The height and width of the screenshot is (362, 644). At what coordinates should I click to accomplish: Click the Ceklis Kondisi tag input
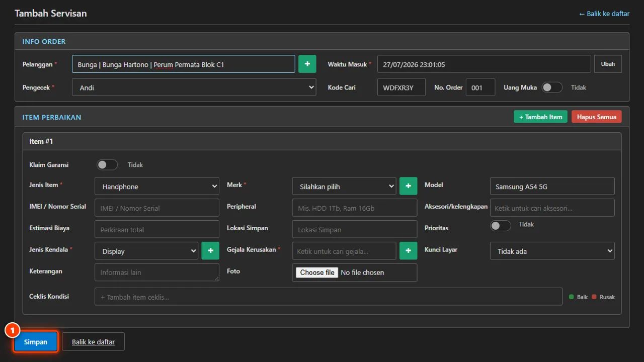coord(329,297)
